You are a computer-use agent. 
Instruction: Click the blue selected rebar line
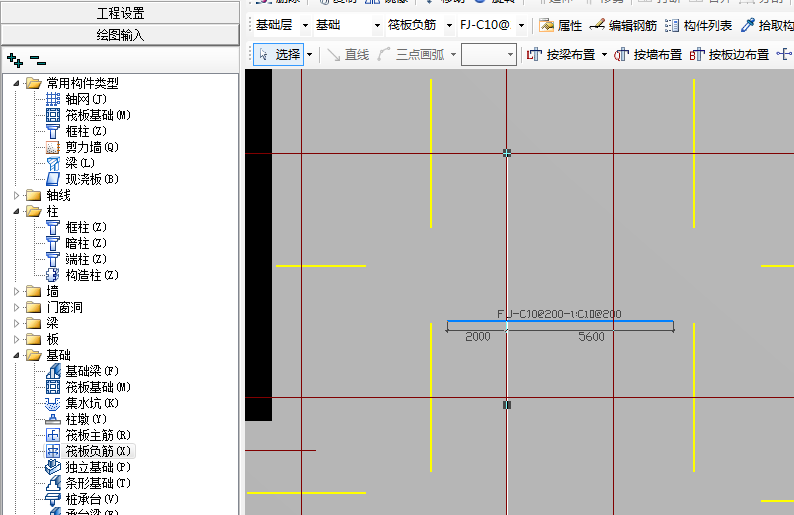pos(560,321)
